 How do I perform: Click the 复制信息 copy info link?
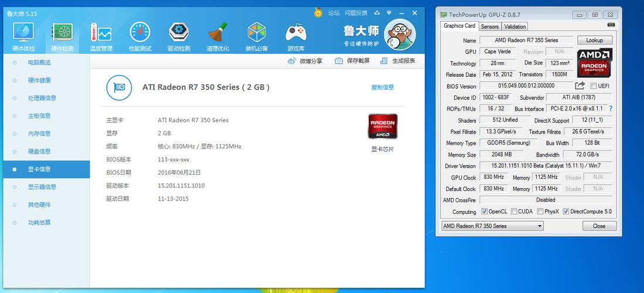(382, 87)
